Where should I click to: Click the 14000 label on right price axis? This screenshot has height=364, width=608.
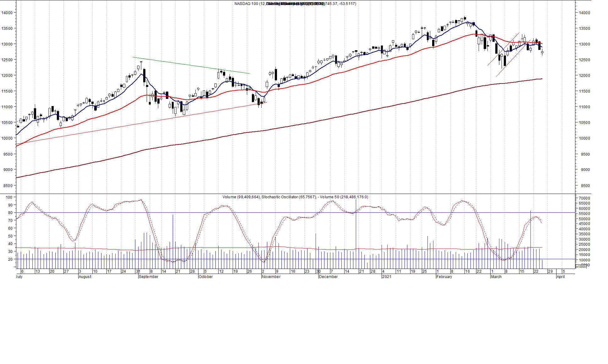(585, 13)
